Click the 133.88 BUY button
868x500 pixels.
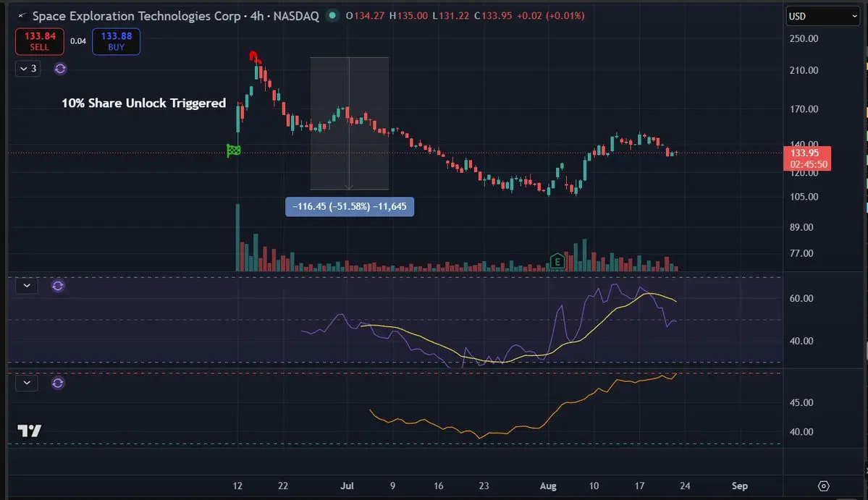click(117, 41)
